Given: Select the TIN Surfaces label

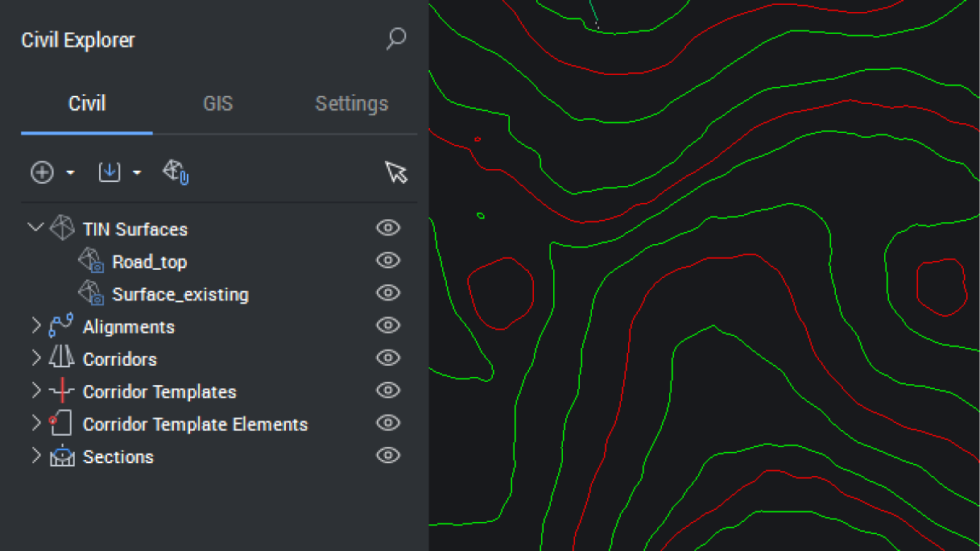Looking at the screenshot, I should coord(135,230).
